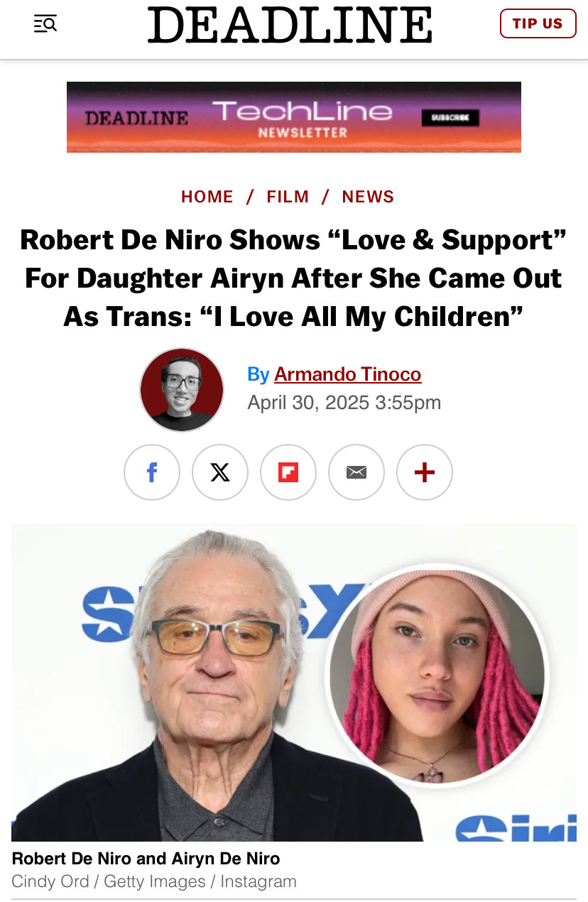Open Armando Tinoco author link
Screen dimensions: 588x902
pos(348,374)
